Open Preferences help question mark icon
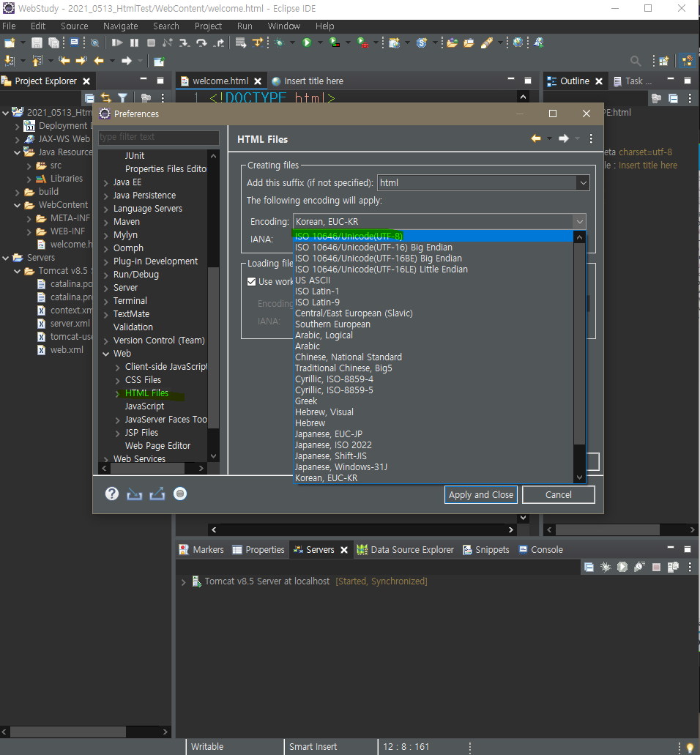The width and height of the screenshot is (700, 755). point(112,494)
